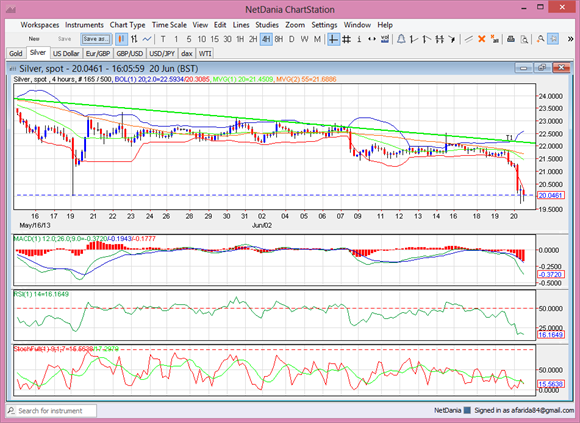This screenshot has height=423, width=580.
Task: Click the Save as... button
Action: 96,39
